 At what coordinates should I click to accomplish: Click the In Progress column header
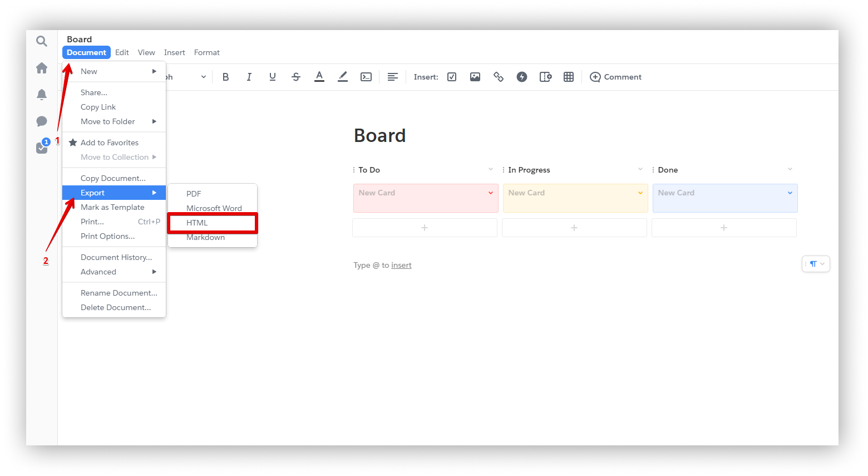click(x=529, y=170)
